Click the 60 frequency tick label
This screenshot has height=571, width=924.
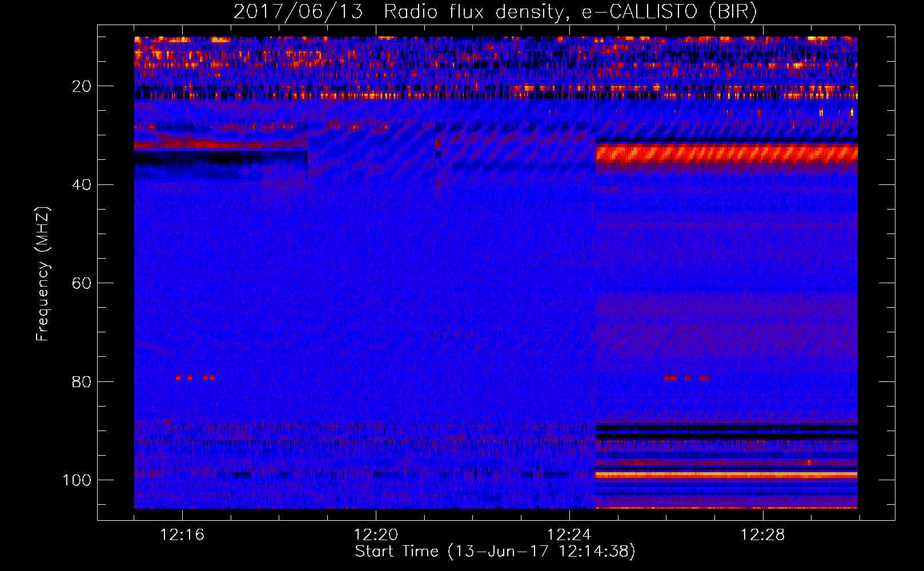[x=82, y=283]
